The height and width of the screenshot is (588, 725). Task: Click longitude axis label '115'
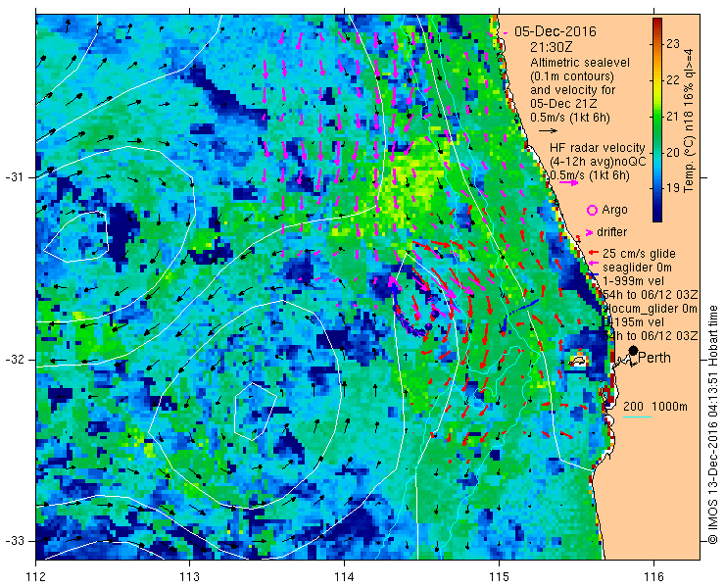point(499,577)
